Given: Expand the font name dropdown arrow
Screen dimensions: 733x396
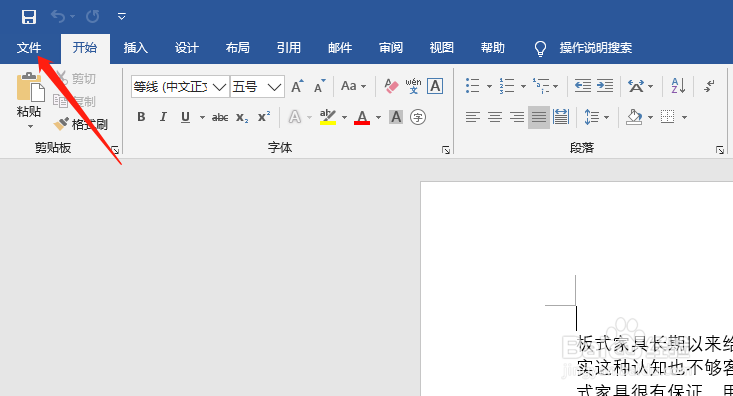Looking at the screenshot, I should tap(220, 86).
